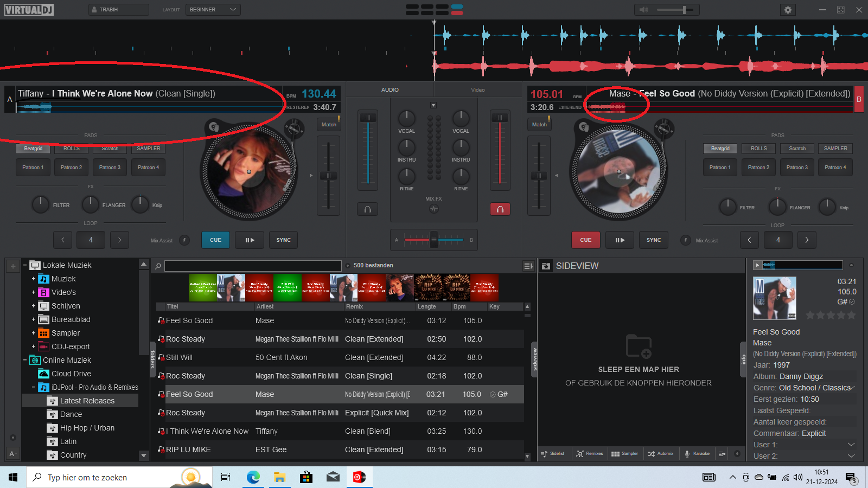The height and width of the screenshot is (488, 868).
Task: Trigger Patroon 1 pad on deck A
Action: 33,168
